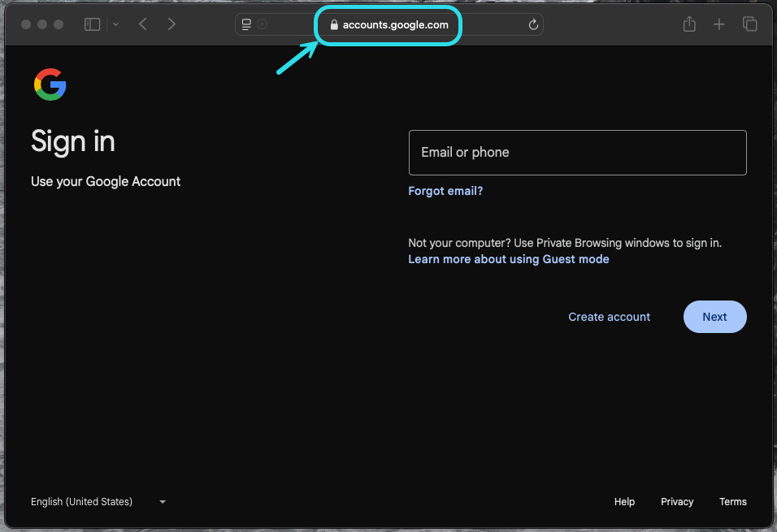Open a new tab with plus icon
Viewport: 777px width, 532px height.
718,24
